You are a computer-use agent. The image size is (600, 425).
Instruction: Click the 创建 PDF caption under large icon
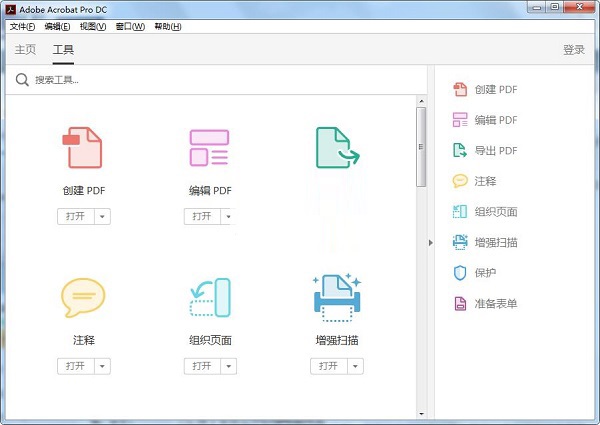pos(84,191)
